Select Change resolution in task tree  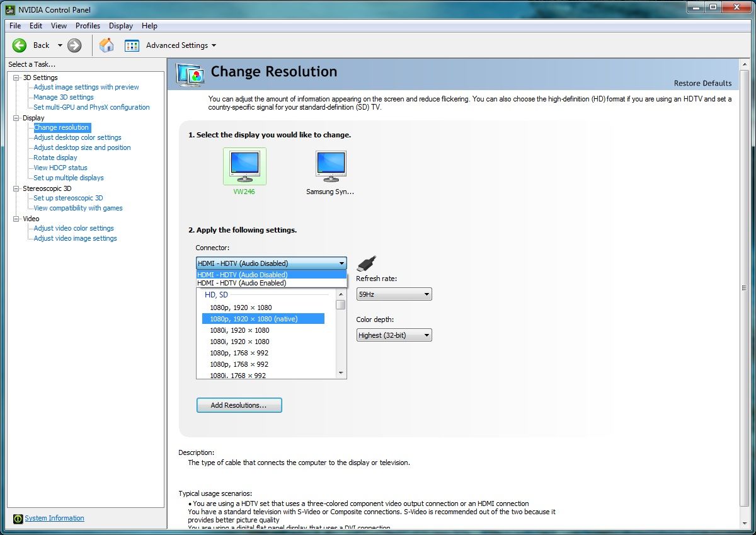point(62,127)
